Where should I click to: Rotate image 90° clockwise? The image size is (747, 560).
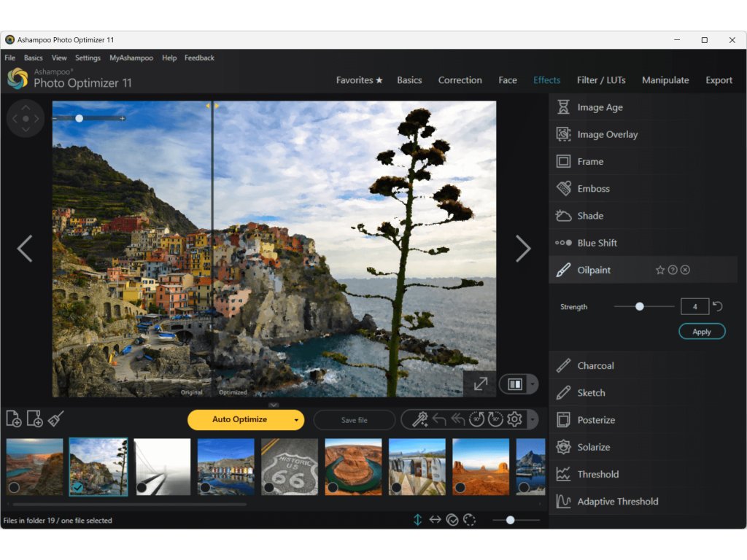click(x=495, y=419)
